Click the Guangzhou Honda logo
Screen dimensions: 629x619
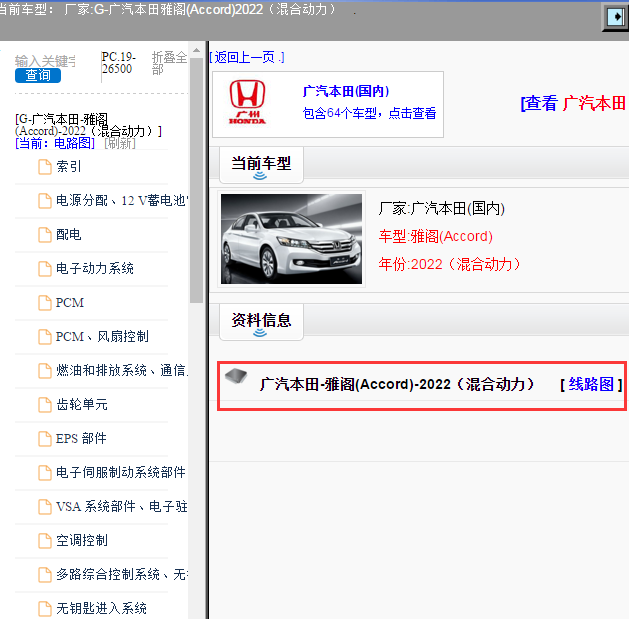(247, 102)
